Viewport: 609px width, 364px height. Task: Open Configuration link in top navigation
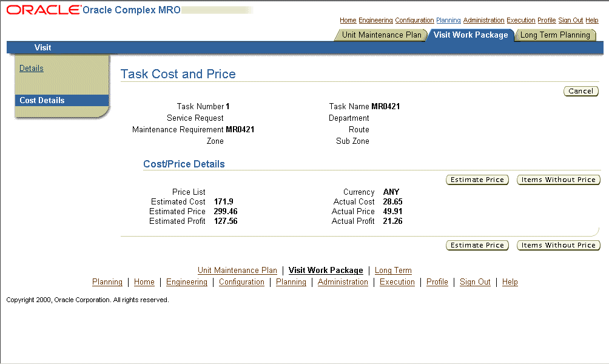pos(414,20)
